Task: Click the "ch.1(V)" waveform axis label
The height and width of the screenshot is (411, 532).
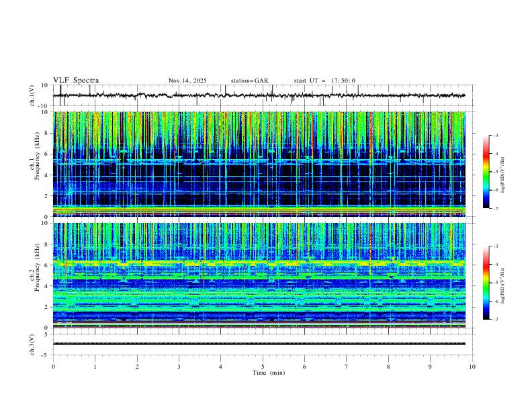Action: tap(32, 95)
